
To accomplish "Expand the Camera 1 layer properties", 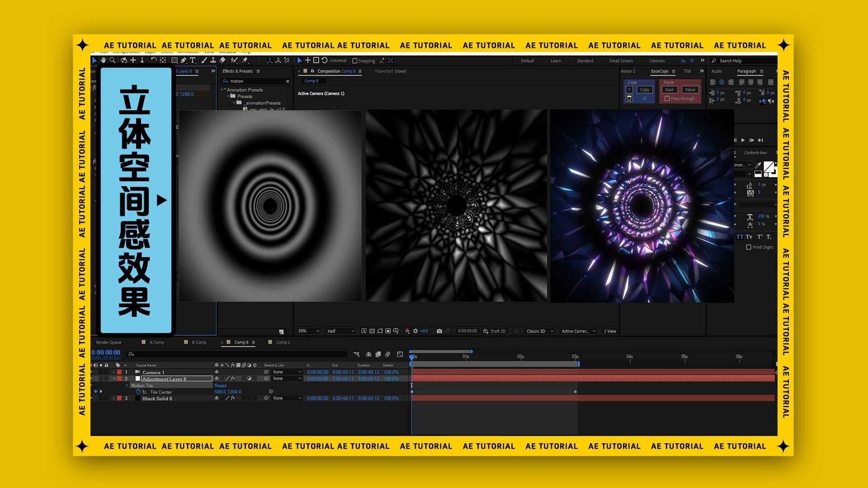I will click(113, 372).
